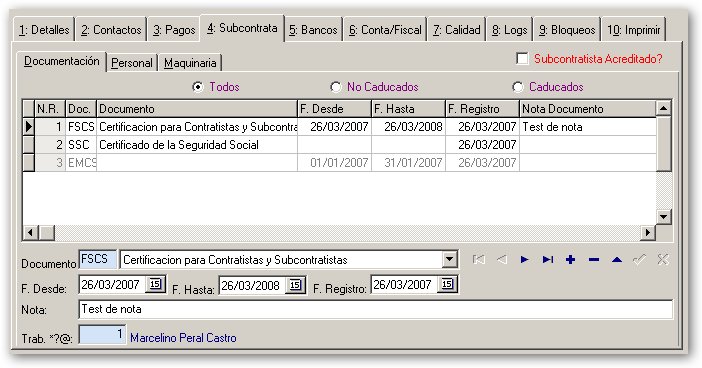Click Nota Documento column header
Screen dimensions: 702x368
(588, 109)
